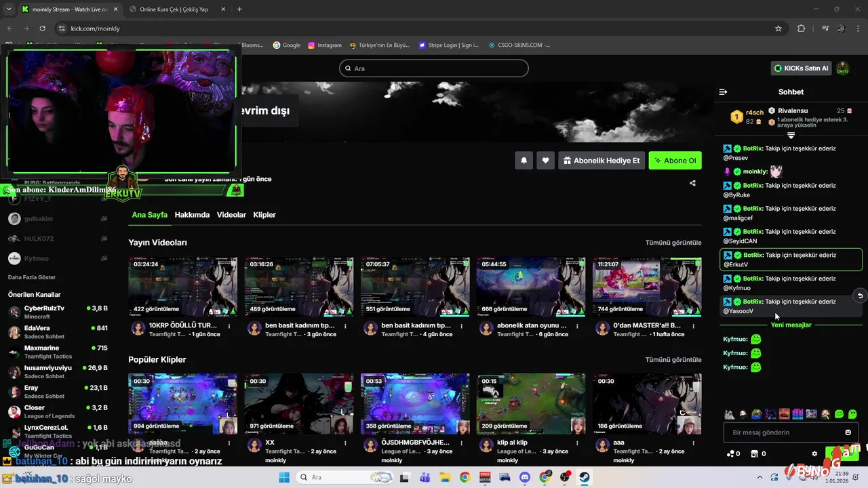Open the CSGO-SKINS.COM bookmark

519,45
